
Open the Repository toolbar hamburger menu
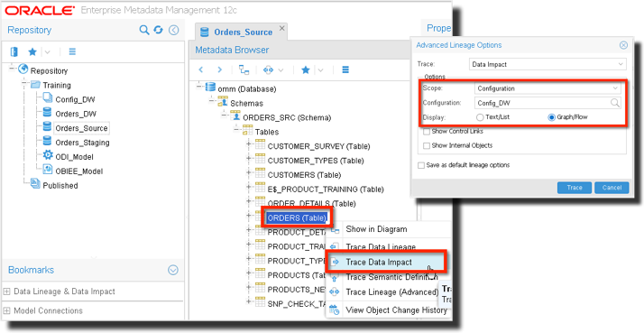[x=72, y=51]
